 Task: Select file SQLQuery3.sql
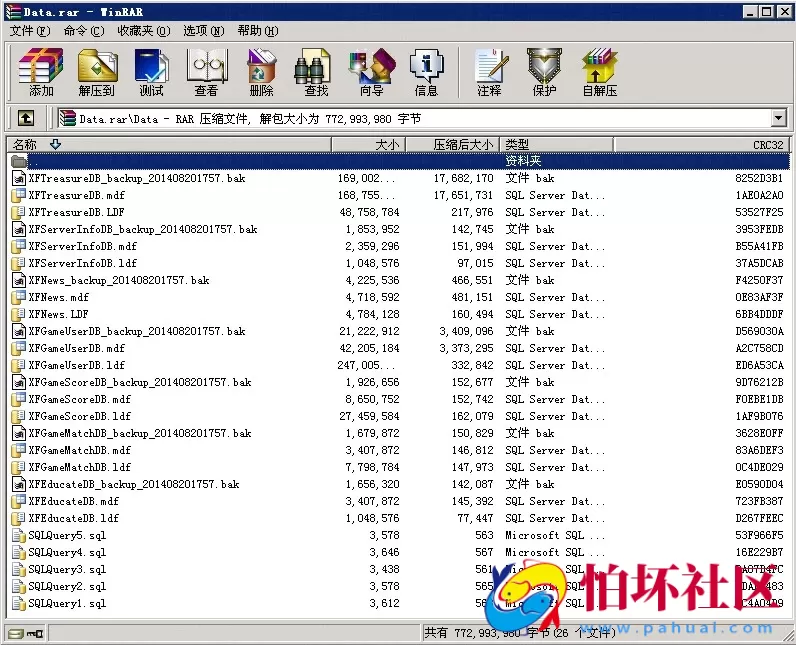pyautogui.click(x=67, y=569)
